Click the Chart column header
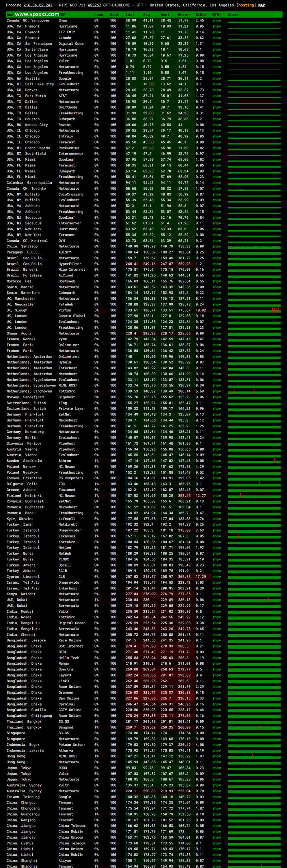Viewport: 287px width, 868px height. click(x=233, y=15)
